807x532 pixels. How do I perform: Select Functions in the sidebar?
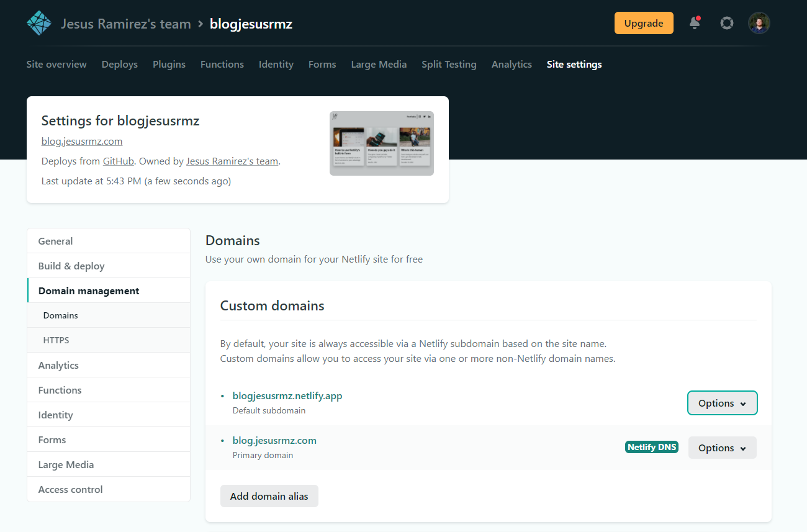tap(109, 390)
